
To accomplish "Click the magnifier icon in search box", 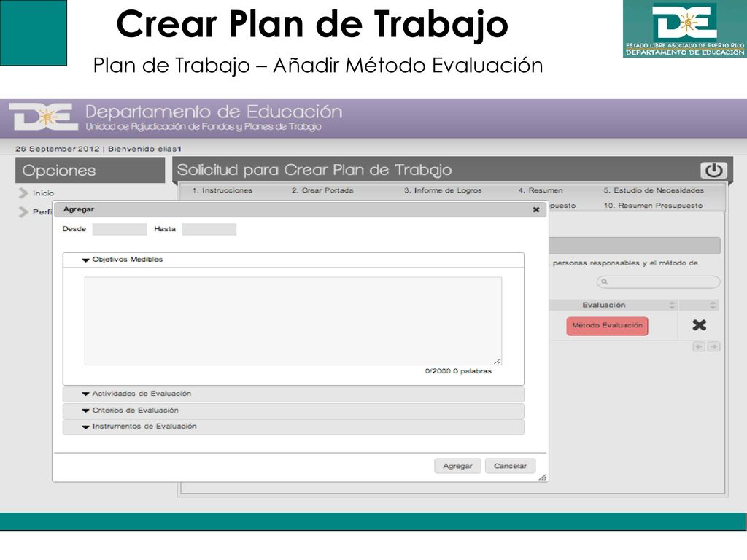I will 604,282.
